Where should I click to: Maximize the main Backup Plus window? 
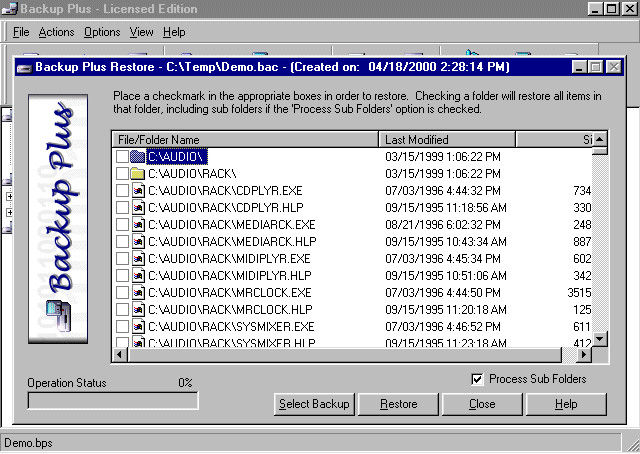pos(611,9)
